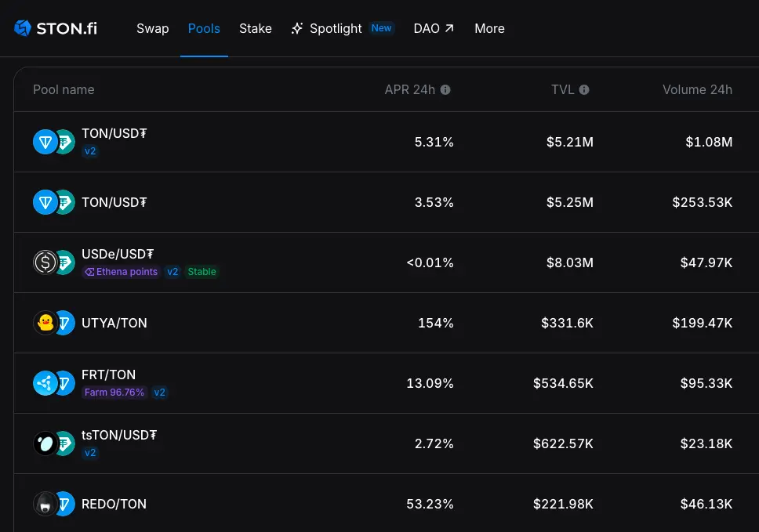This screenshot has width=759, height=532.
Task: Click the STON.fi logo icon
Action: coord(22,29)
